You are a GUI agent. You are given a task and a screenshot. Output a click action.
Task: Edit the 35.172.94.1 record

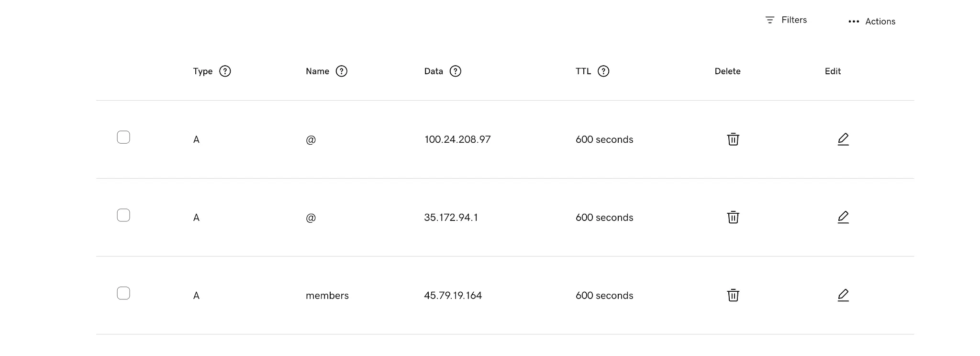(x=843, y=218)
